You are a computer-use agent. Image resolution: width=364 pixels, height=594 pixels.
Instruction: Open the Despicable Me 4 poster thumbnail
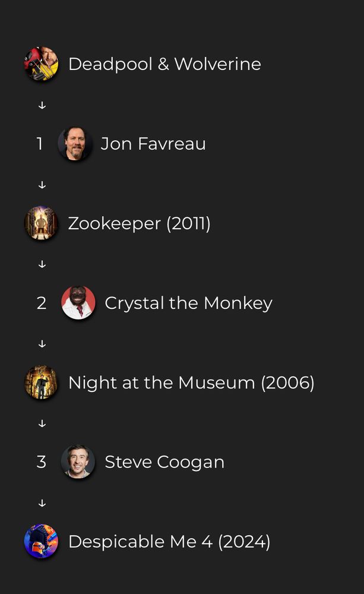tap(42, 541)
